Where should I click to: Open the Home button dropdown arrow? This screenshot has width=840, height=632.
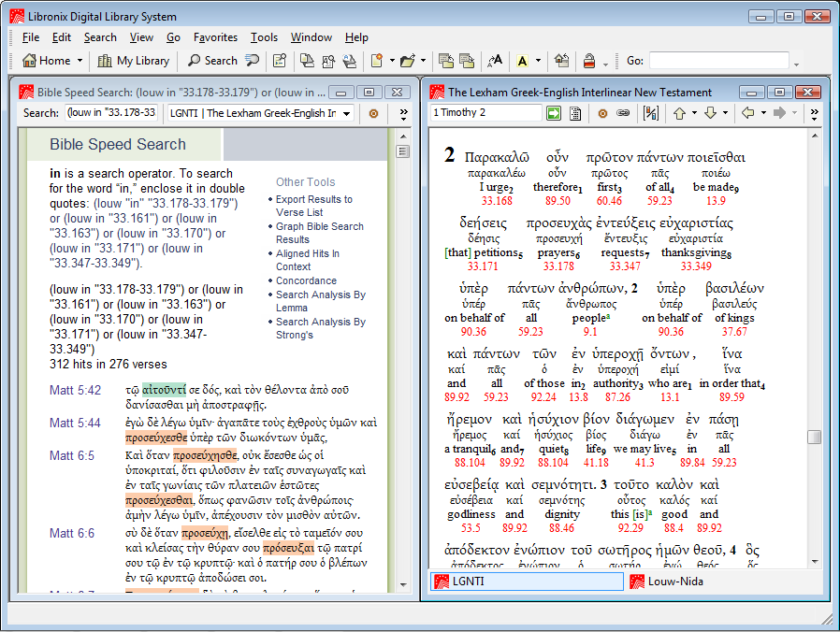coord(80,61)
